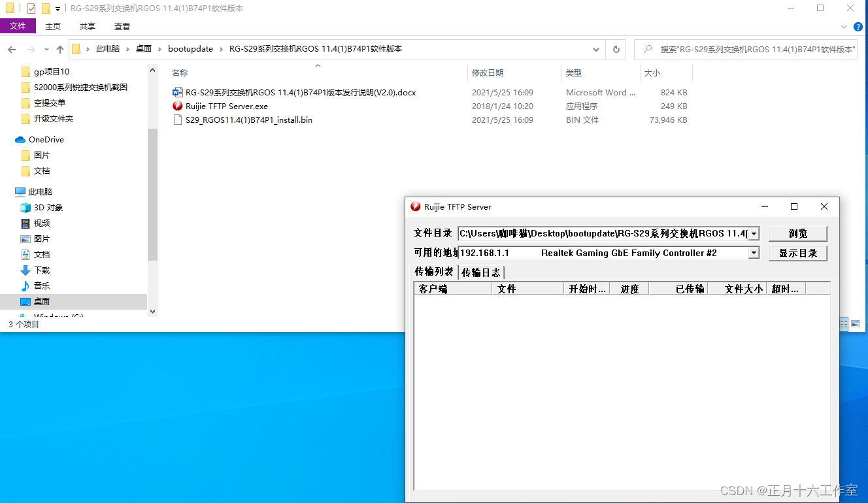
Task: Click the 音乐 note icon in navigation pane
Action: pyautogui.click(x=25, y=286)
